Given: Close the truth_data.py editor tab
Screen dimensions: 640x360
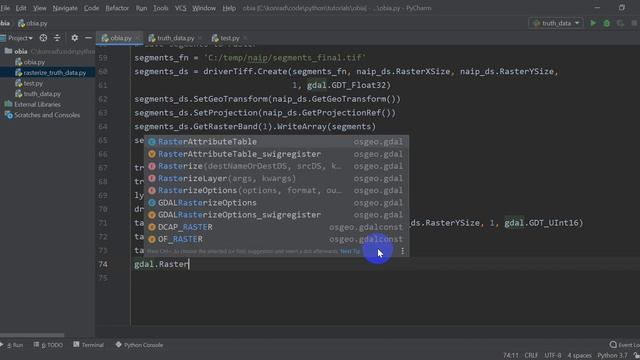Looking at the screenshot, I should (200, 38).
